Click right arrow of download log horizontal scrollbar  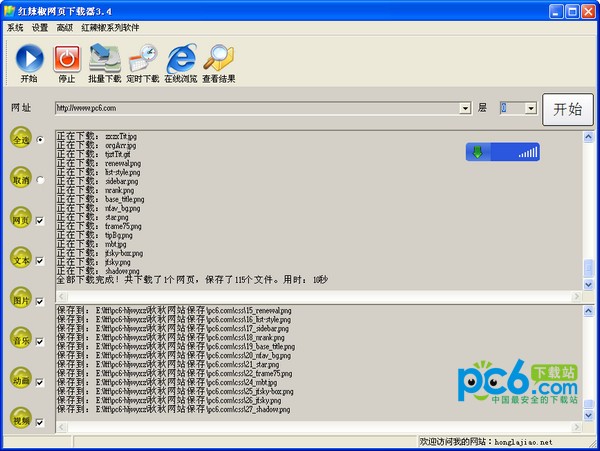point(576,296)
